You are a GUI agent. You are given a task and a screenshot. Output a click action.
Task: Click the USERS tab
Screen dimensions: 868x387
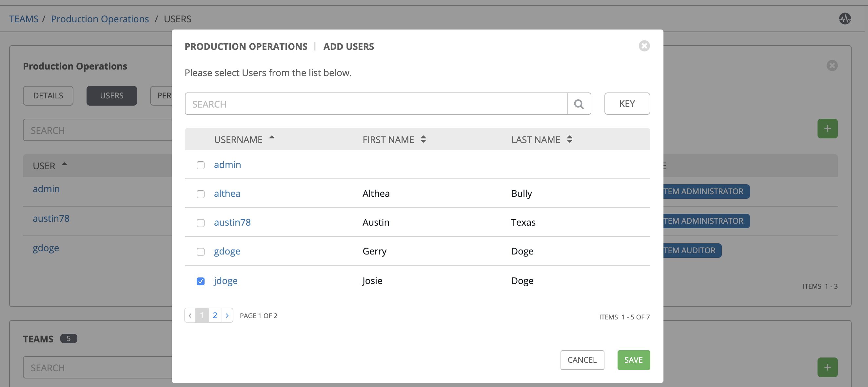tap(111, 96)
